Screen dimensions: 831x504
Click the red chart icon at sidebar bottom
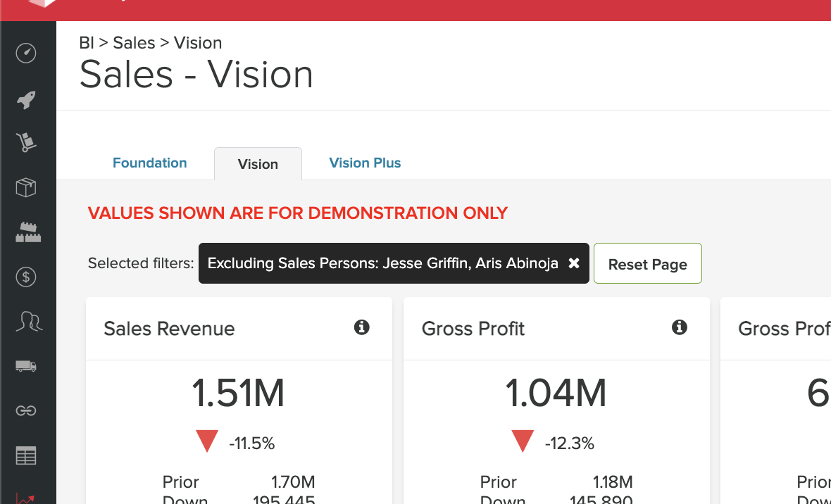point(26,497)
